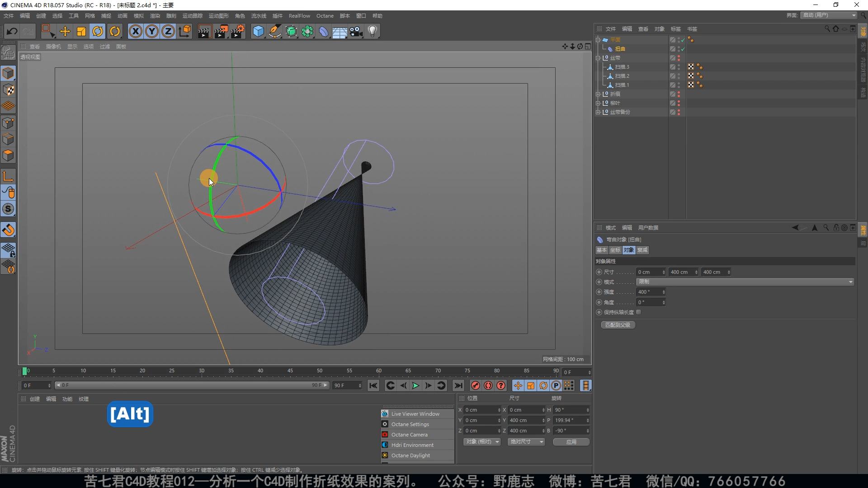Click Hdri Environment entry
The width and height of the screenshot is (868, 488).
pos(412,445)
